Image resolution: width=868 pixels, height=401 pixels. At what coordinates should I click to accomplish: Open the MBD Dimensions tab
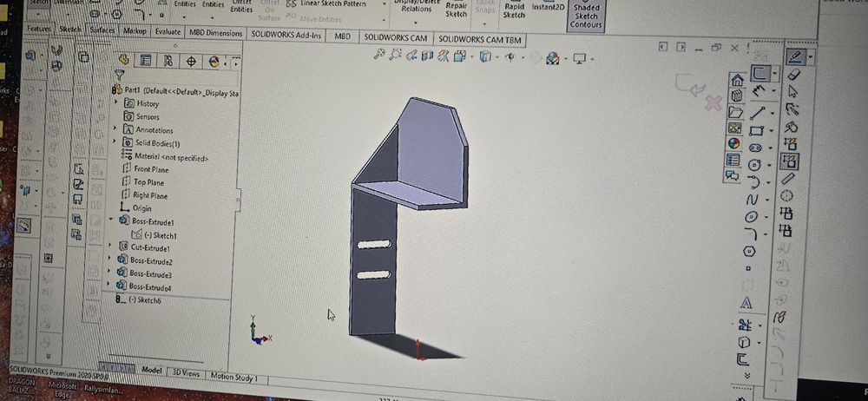[216, 33]
